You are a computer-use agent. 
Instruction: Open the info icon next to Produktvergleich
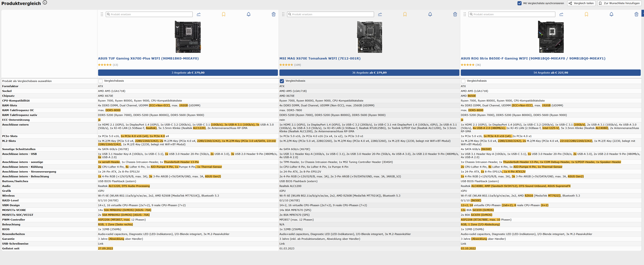pos(45,3)
